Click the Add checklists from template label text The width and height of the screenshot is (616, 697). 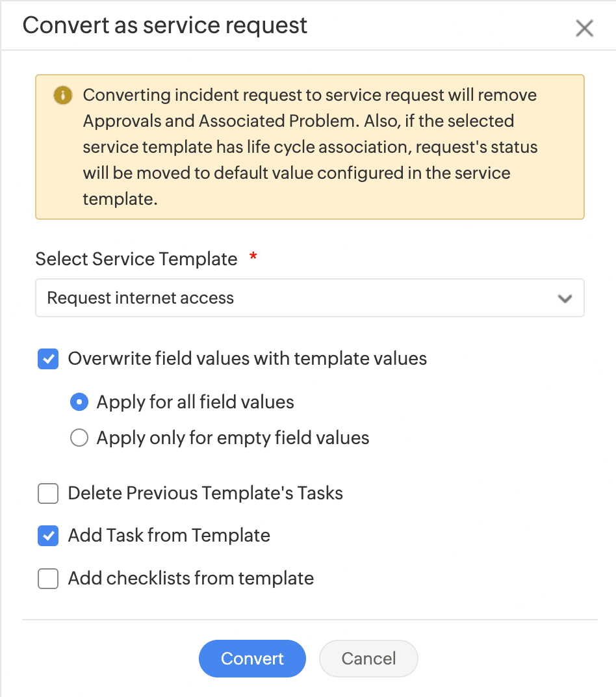(191, 579)
